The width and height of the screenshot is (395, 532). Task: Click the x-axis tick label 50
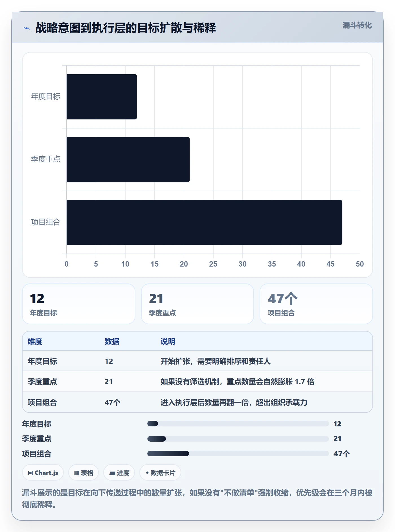click(x=360, y=264)
